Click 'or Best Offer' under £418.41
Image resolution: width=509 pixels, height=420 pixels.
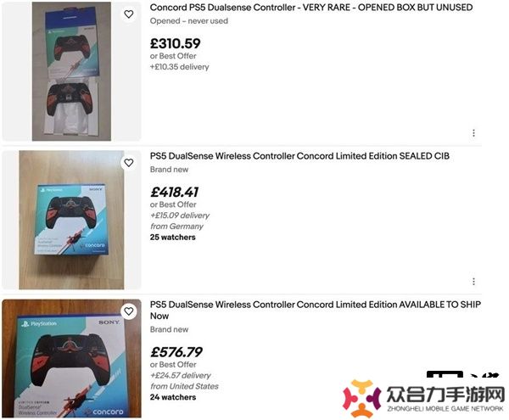tap(173, 204)
